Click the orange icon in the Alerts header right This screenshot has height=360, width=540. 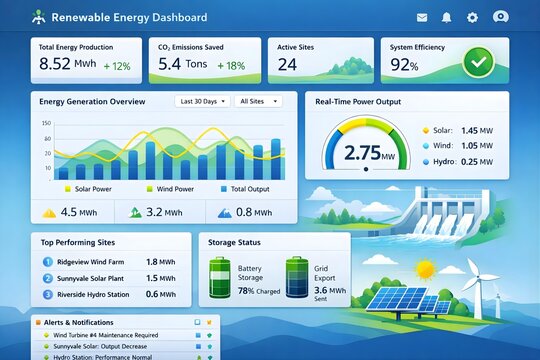pos(209,322)
